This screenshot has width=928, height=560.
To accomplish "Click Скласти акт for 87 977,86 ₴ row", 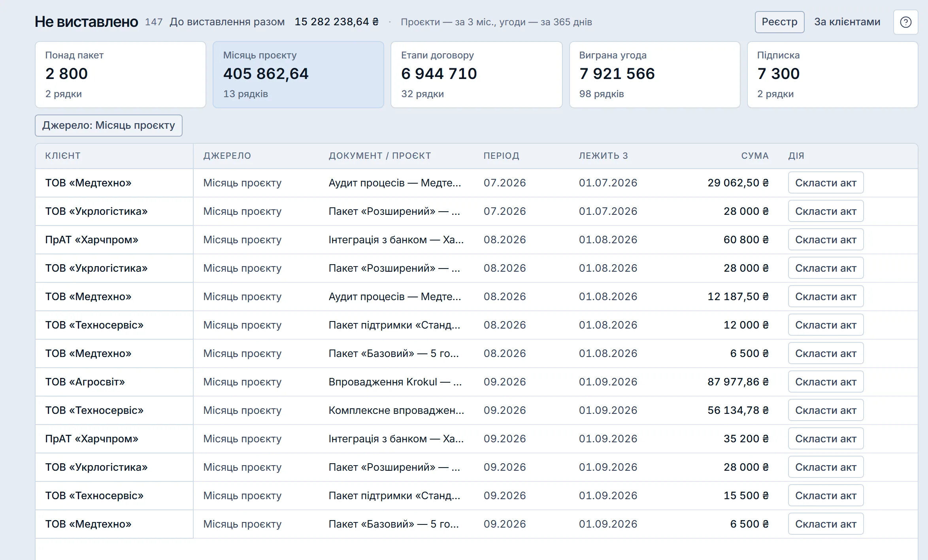I will click(826, 382).
